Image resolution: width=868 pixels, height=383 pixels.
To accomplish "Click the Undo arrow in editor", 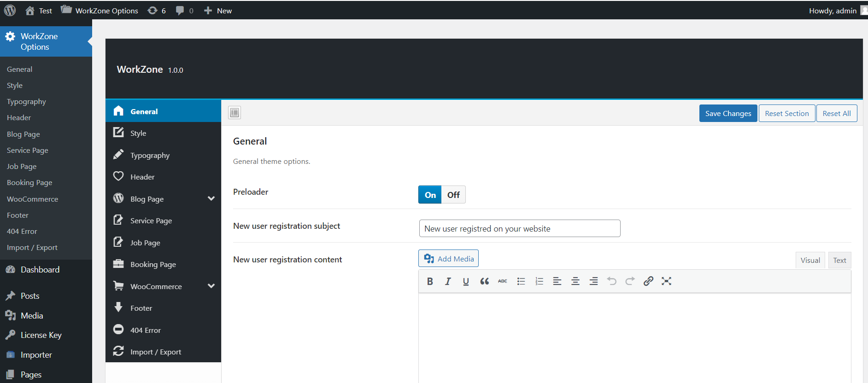I will (x=612, y=281).
